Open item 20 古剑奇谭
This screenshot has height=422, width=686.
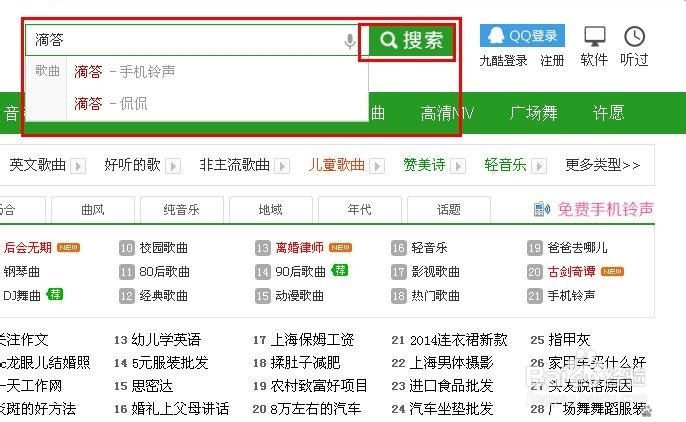point(571,272)
